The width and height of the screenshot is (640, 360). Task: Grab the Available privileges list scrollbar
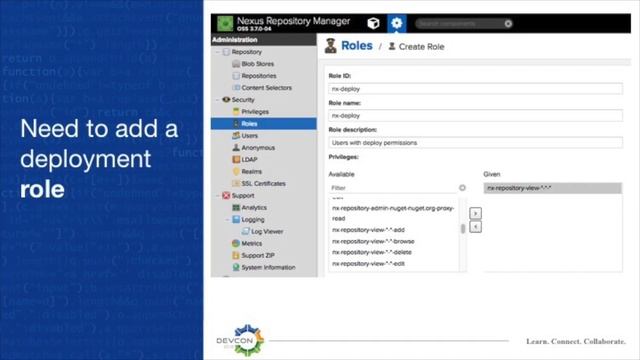(463, 229)
